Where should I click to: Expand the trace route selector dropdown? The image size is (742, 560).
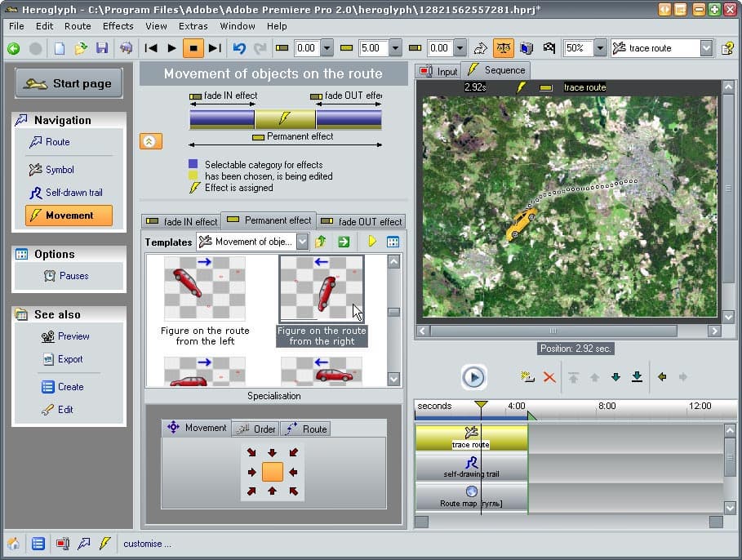tap(707, 48)
